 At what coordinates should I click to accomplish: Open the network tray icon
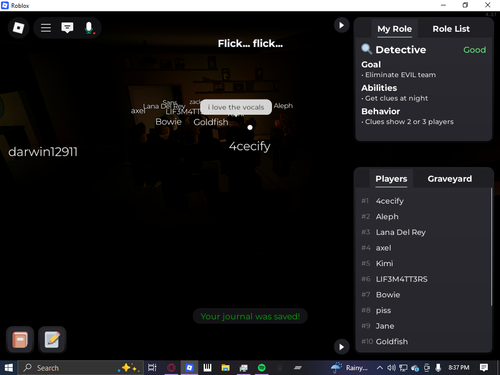click(x=403, y=368)
